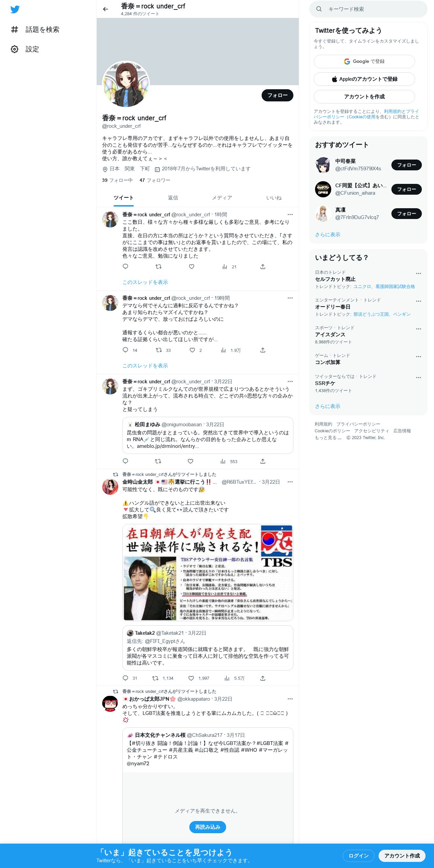
Task: Open more options for SSRチケ trend
Action: tap(418, 378)
